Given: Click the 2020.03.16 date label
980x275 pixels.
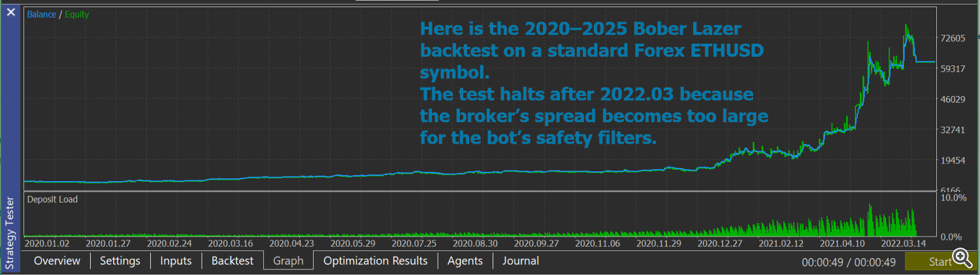Looking at the screenshot, I should pyautogui.click(x=232, y=243).
